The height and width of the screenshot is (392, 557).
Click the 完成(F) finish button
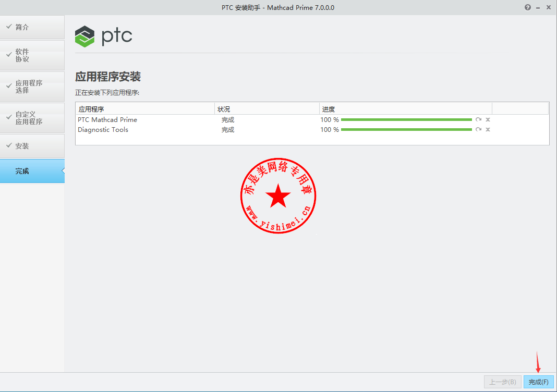click(539, 382)
